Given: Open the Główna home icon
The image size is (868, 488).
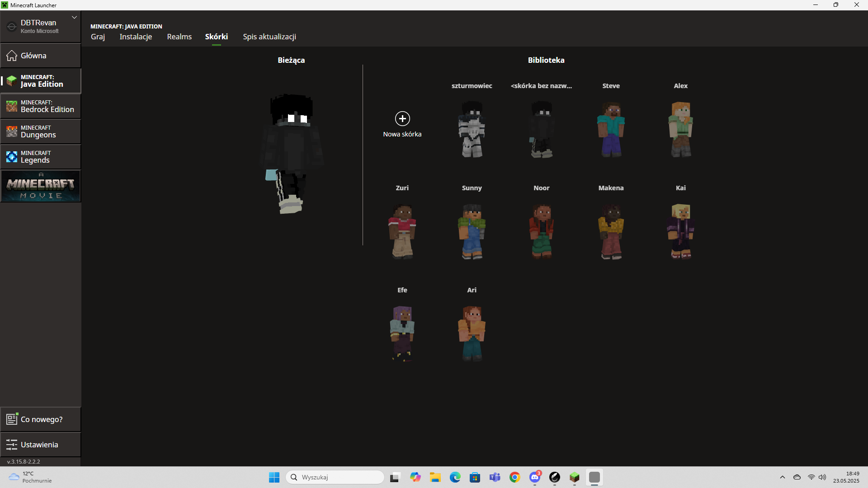Looking at the screenshot, I should coord(12,56).
